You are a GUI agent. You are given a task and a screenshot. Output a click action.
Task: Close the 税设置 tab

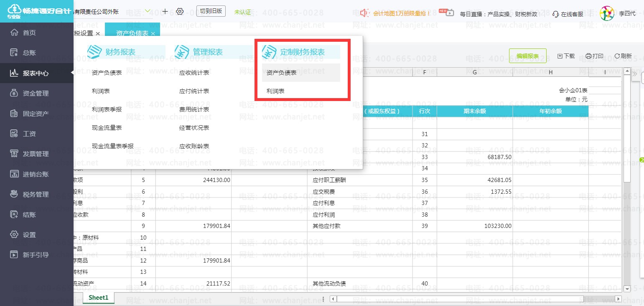click(98, 33)
